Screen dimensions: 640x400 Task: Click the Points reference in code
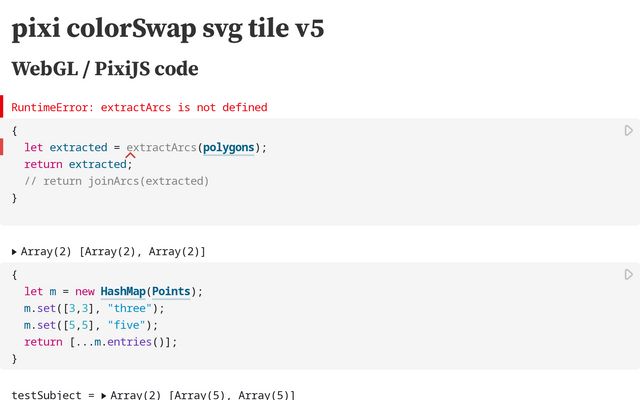click(x=174, y=292)
